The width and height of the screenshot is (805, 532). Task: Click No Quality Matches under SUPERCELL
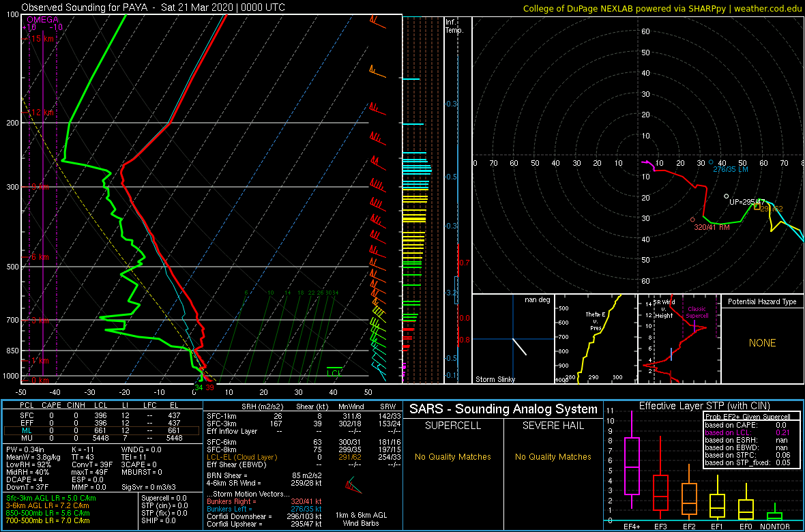(x=453, y=457)
